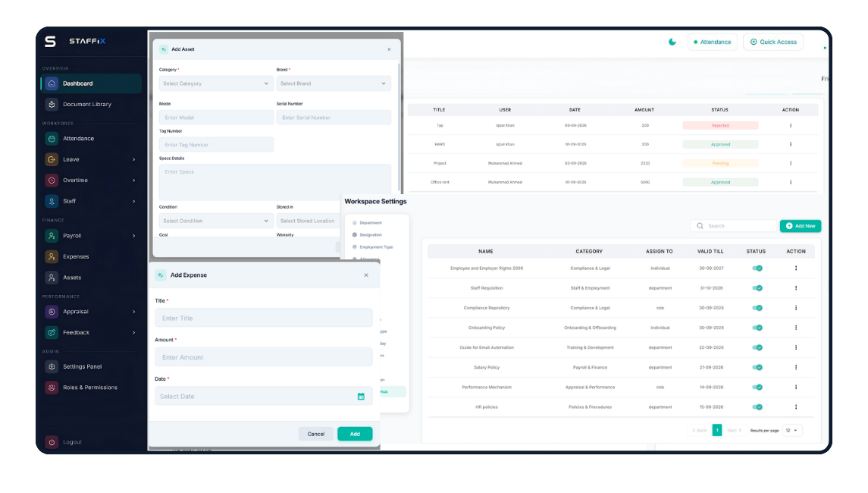Expand the Payroll submenu chevron
This screenshot has height=493, width=868.
(x=134, y=236)
